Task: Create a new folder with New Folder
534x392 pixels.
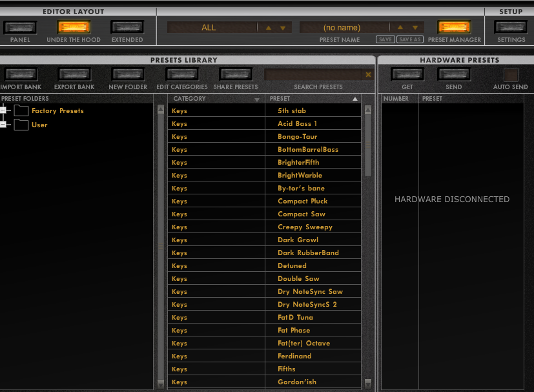Action: (x=128, y=74)
